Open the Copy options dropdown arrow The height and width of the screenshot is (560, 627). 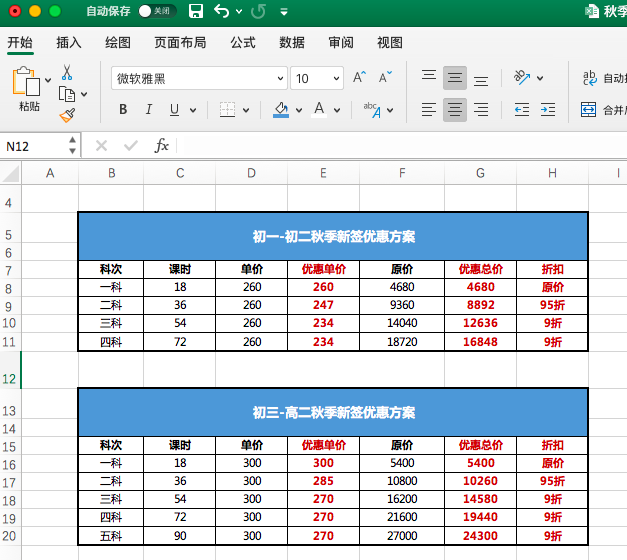click(84, 94)
